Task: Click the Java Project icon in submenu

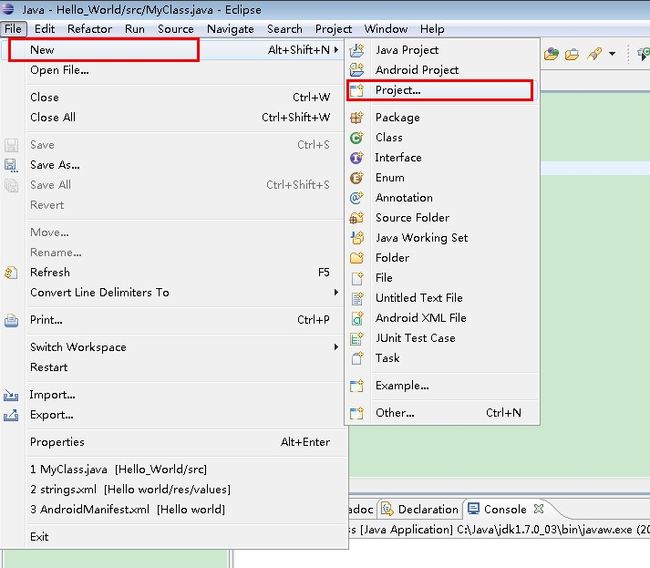Action: 357,50
